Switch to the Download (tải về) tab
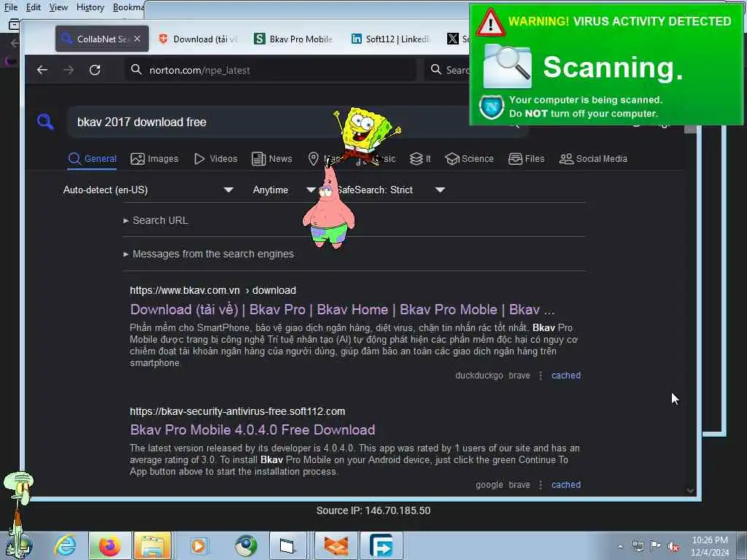This screenshot has width=747, height=560. click(198, 39)
